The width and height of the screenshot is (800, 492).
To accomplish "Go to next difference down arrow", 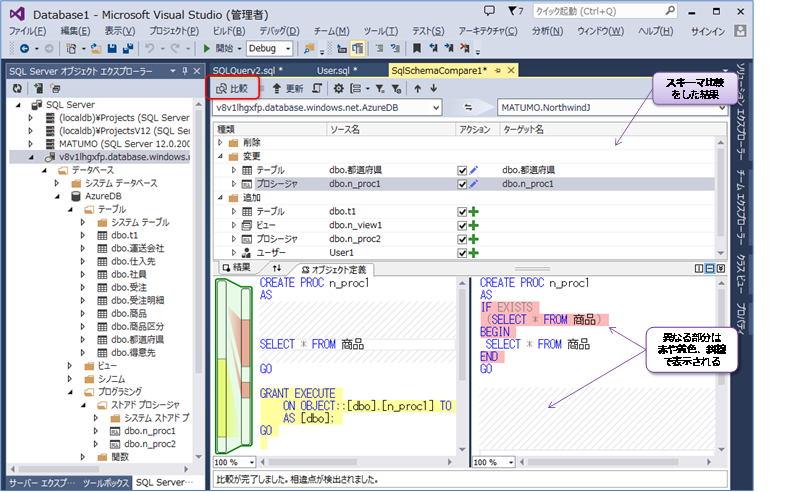I will pos(434,88).
